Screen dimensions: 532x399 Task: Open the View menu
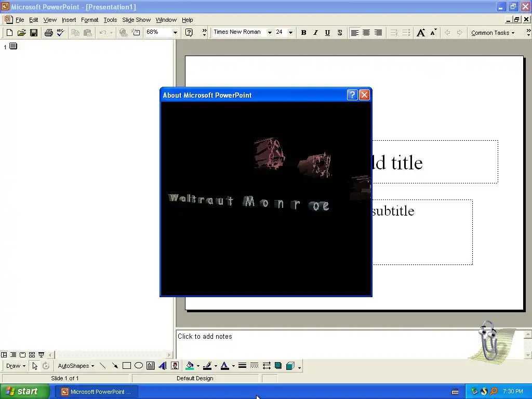pos(50,20)
